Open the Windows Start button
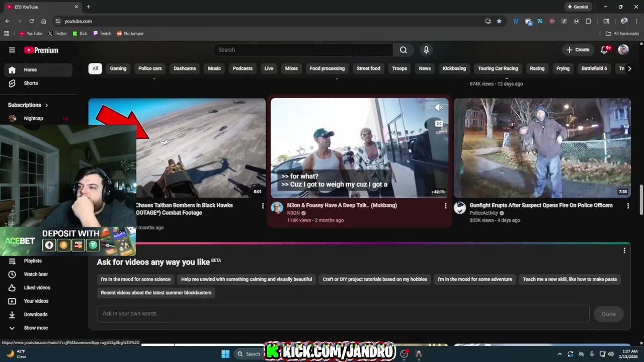The height and width of the screenshot is (362, 644). point(225,354)
